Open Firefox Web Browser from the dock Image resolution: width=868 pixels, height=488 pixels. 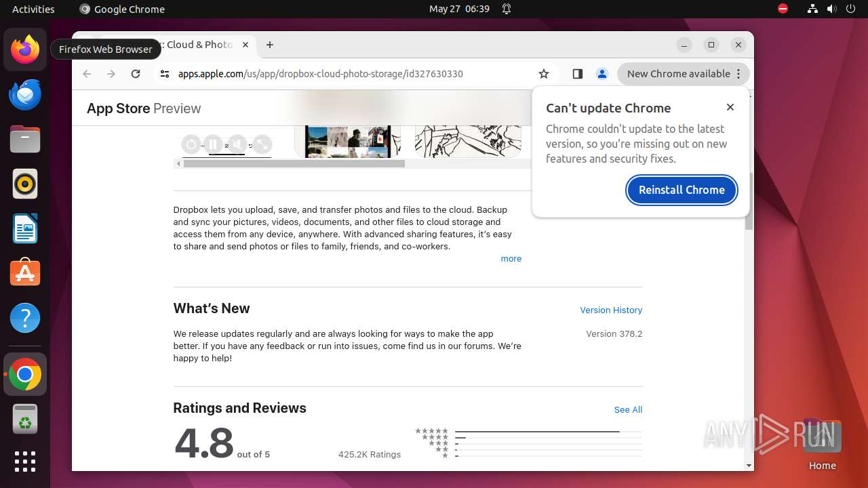click(x=25, y=49)
